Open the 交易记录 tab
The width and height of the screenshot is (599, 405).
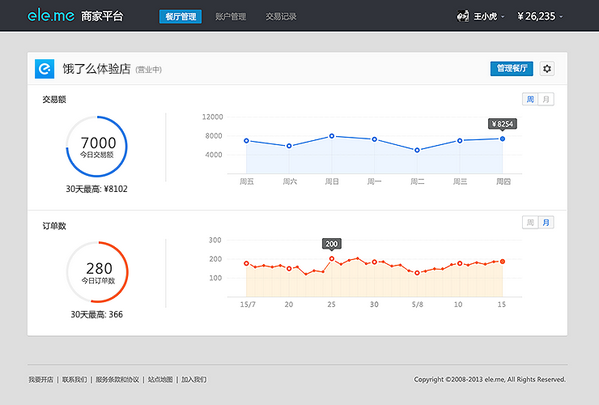point(281,16)
